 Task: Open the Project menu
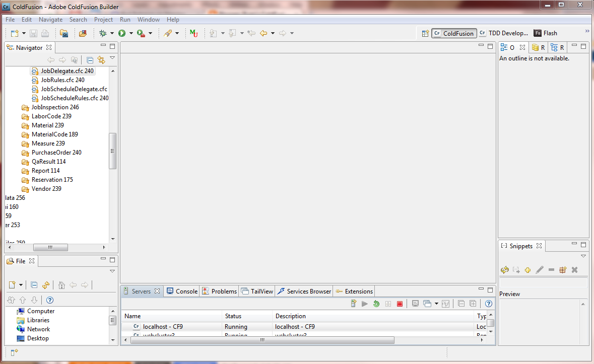coord(103,20)
